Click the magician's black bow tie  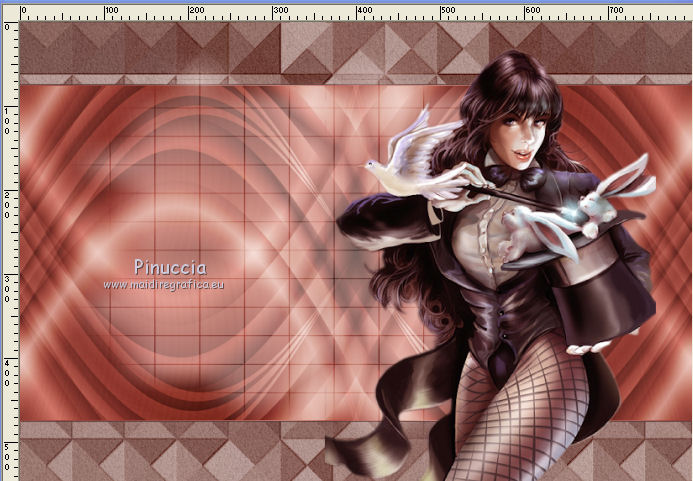[x=515, y=177]
